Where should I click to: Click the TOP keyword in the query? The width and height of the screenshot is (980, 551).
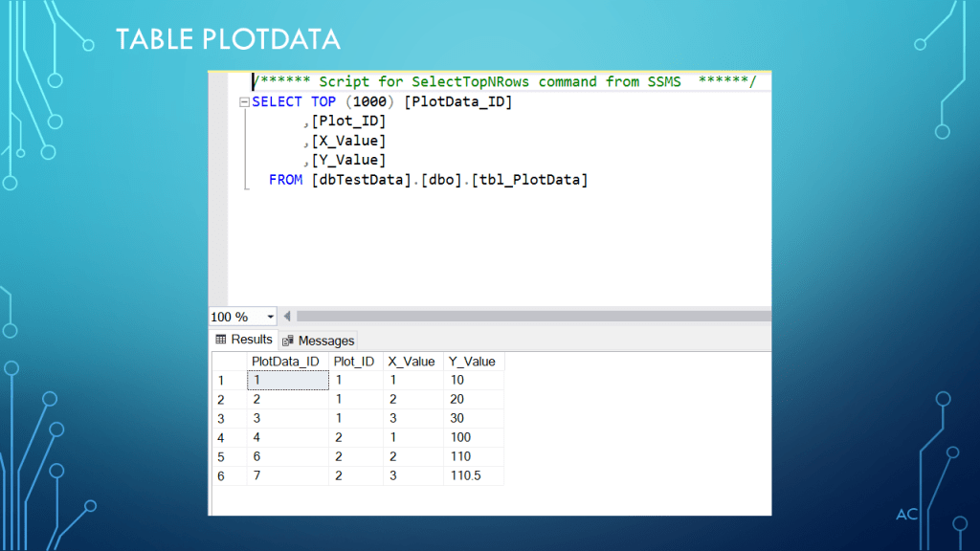(x=323, y=102)
